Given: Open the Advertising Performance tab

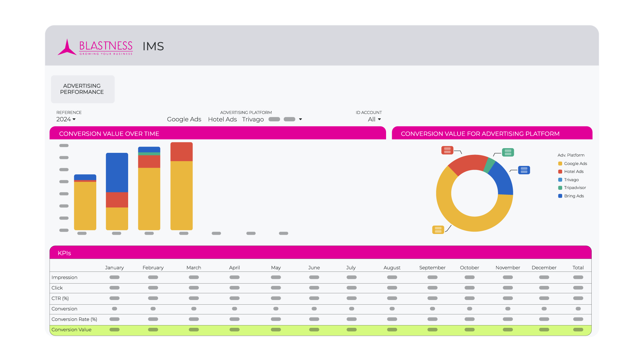Looking at the screenshot, I should (83, 89).
